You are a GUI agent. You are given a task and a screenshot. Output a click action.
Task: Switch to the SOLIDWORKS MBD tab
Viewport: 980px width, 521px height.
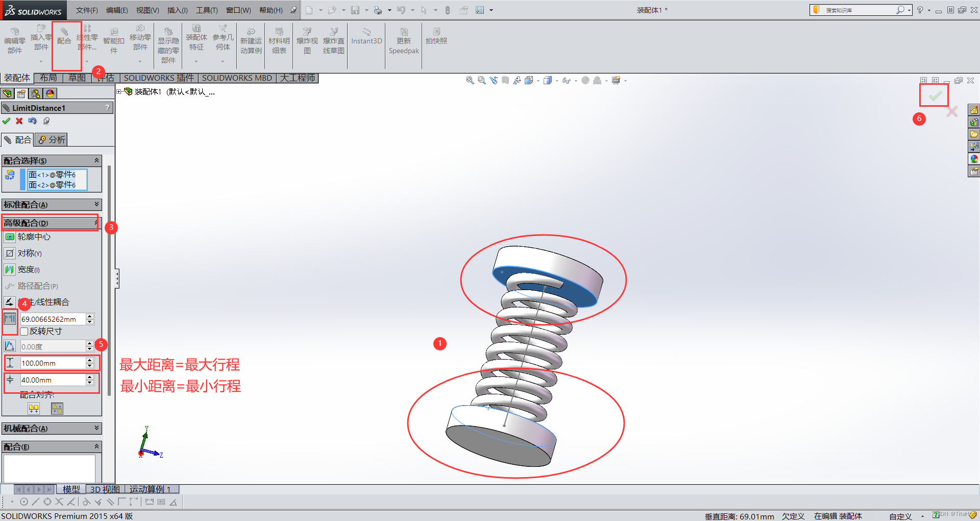pos(237,78)
